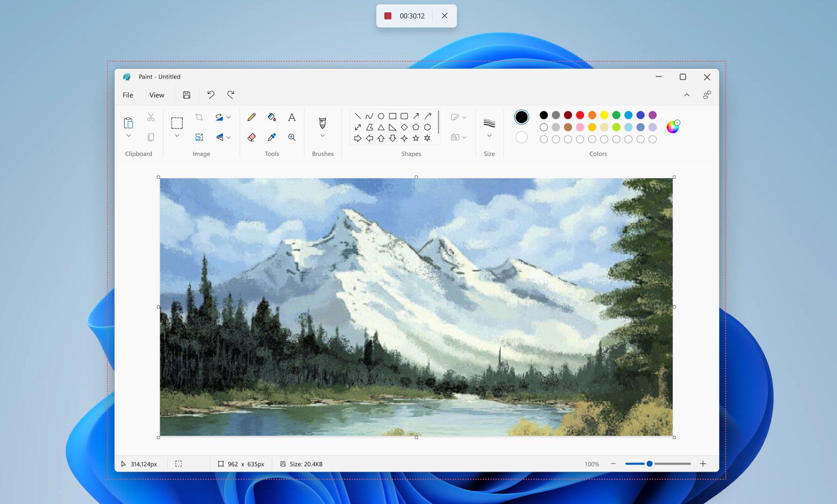Select the rectangular selection tool

[x=177, y=123]
